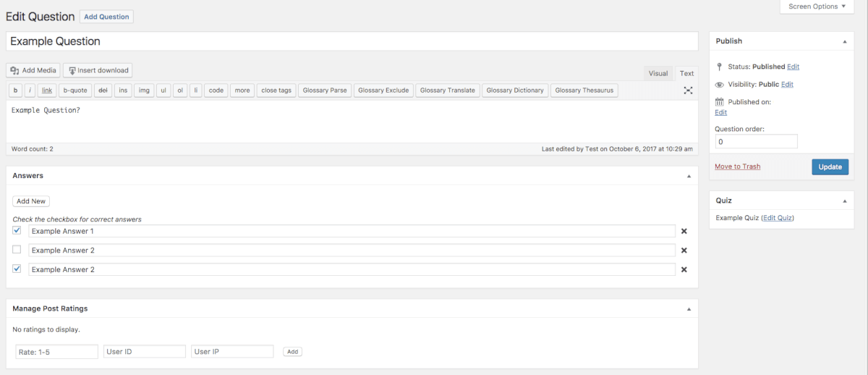The width and height of the screenshot is (868, 375).
Task: Click the bold 'b' quicktag button
Action: pos(16,90)
